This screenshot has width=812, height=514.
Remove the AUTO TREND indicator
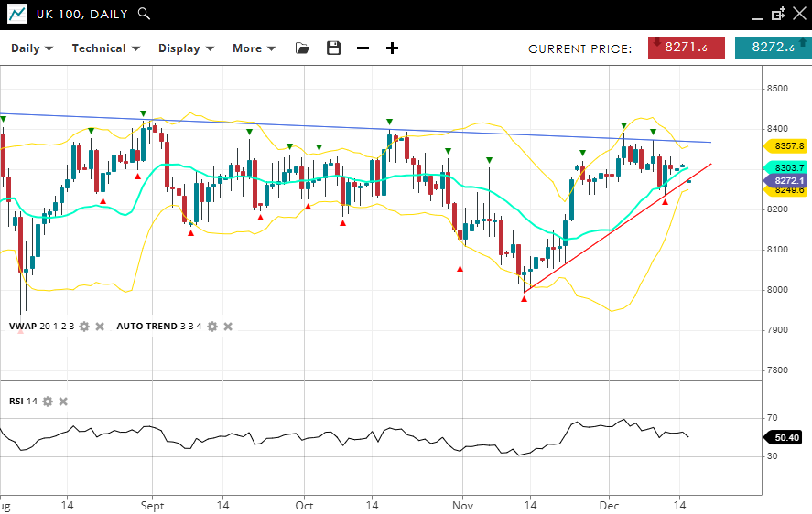pos(228,327)
